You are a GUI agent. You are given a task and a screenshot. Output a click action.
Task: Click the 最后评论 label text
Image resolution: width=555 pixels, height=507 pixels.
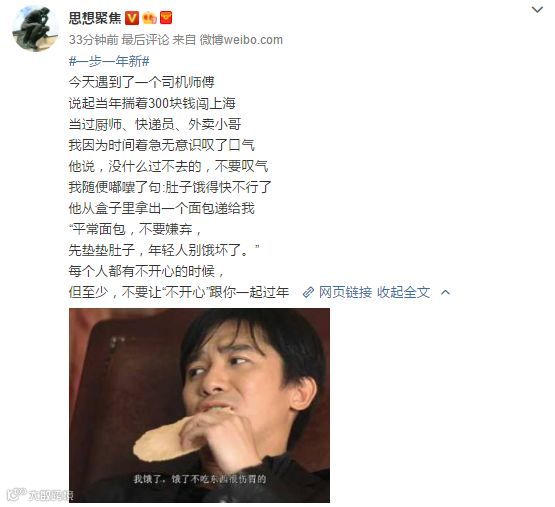click(x=145, y=40)
